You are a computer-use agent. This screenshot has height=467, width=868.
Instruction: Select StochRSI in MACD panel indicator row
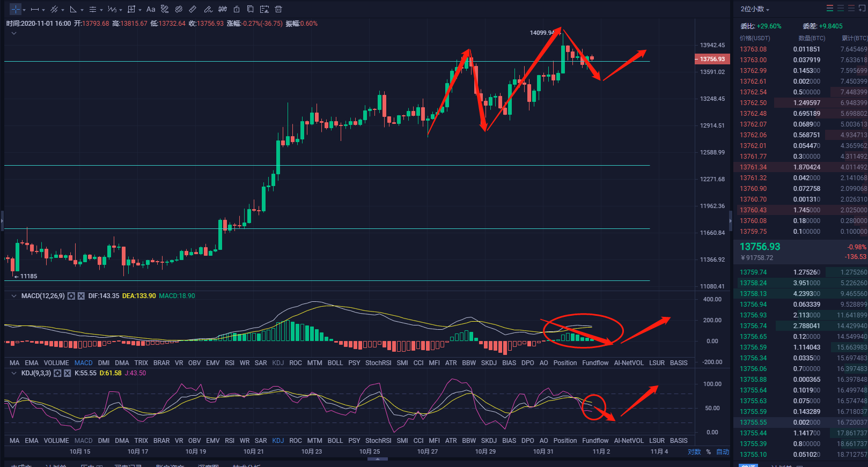[x=378, y=363]
